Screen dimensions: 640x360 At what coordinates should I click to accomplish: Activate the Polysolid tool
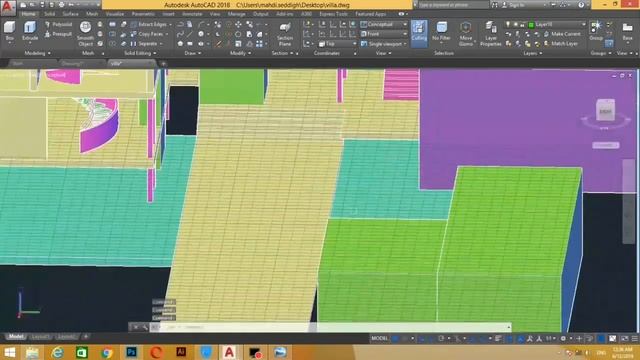(x=58, y=24)
